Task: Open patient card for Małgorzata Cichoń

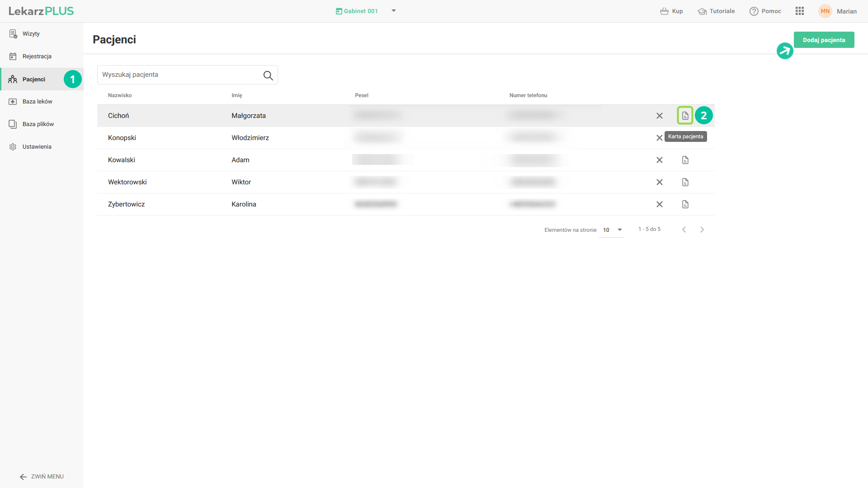Action: [x=685, y=116]
